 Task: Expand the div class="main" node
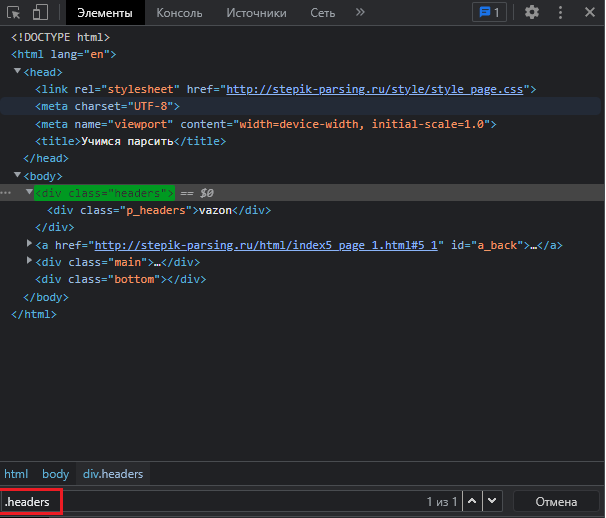[x=30, y=262]
